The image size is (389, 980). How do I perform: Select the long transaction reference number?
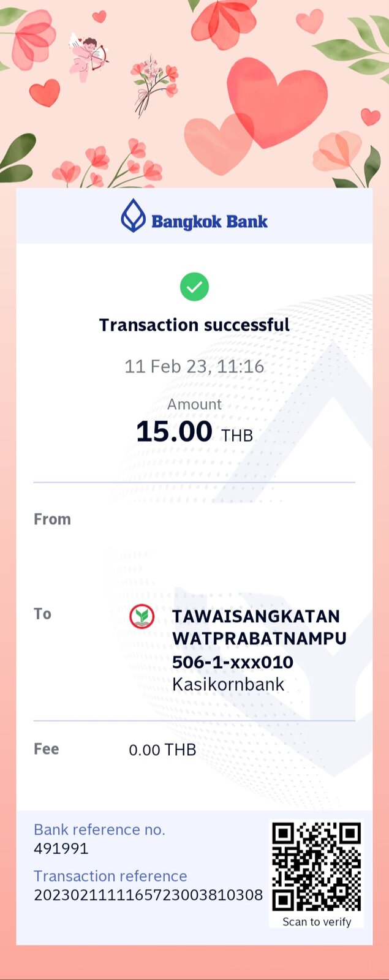click(148, 895)
